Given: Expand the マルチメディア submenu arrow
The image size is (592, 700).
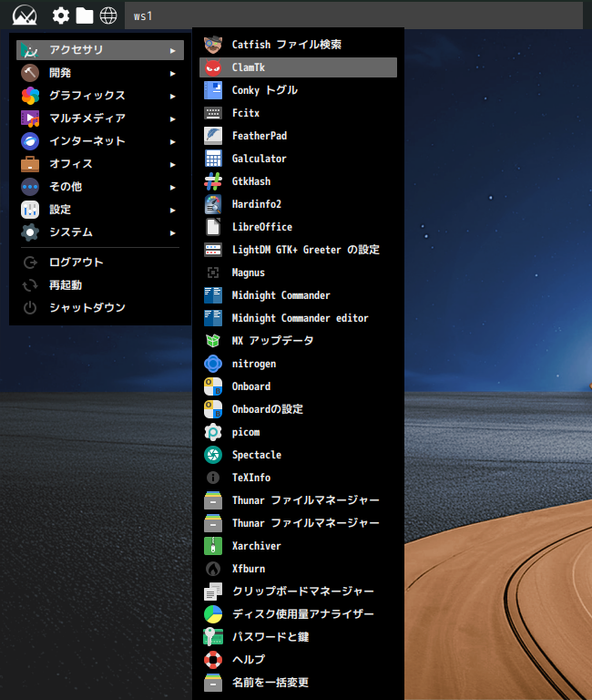Looking at the screenshot, I should pos(173,119).
